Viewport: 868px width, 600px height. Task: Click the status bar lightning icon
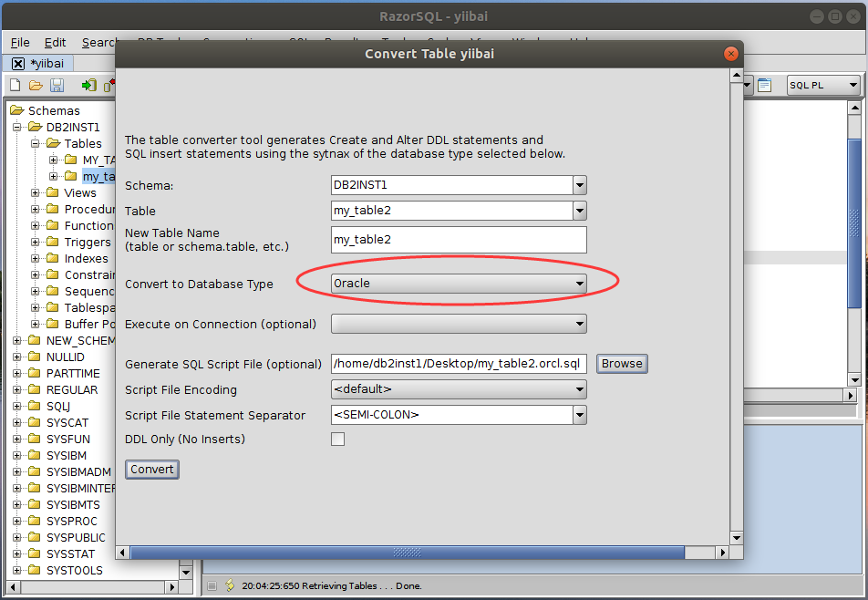click(230, 585)
